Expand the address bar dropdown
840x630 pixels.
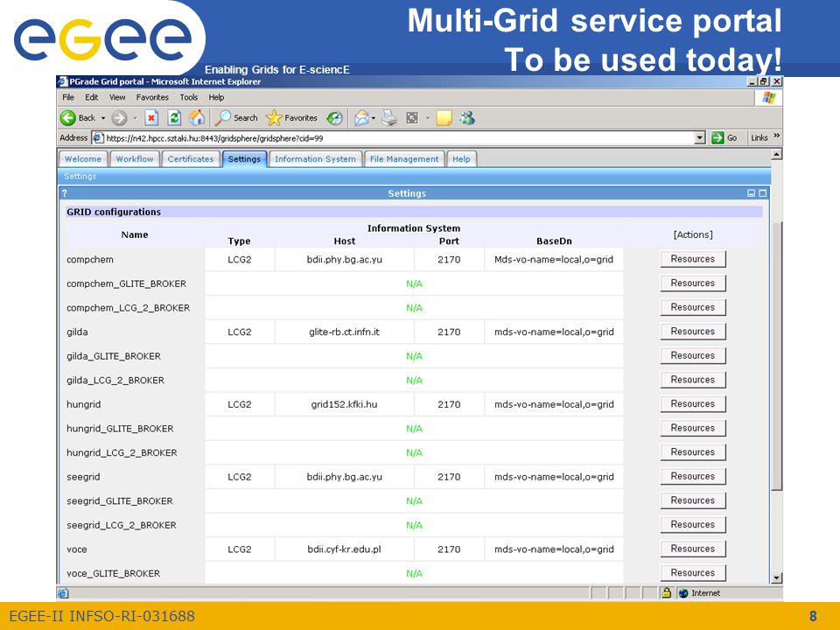click(x=700, y=138)
